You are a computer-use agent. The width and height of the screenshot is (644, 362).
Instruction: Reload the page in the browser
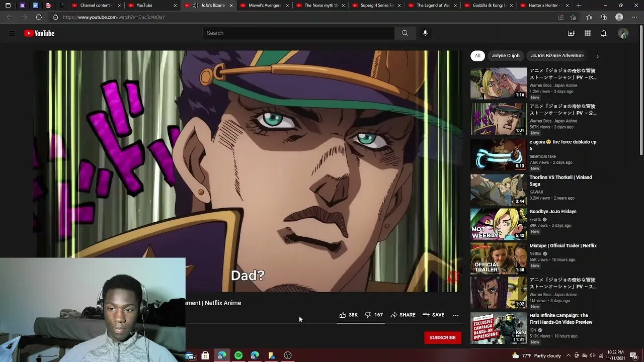(39, 17)
